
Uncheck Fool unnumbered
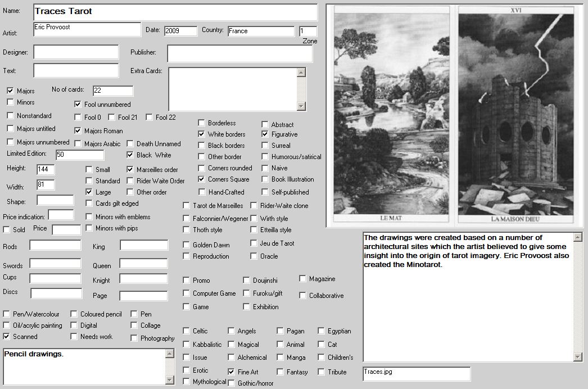click(x=78, y=105)
